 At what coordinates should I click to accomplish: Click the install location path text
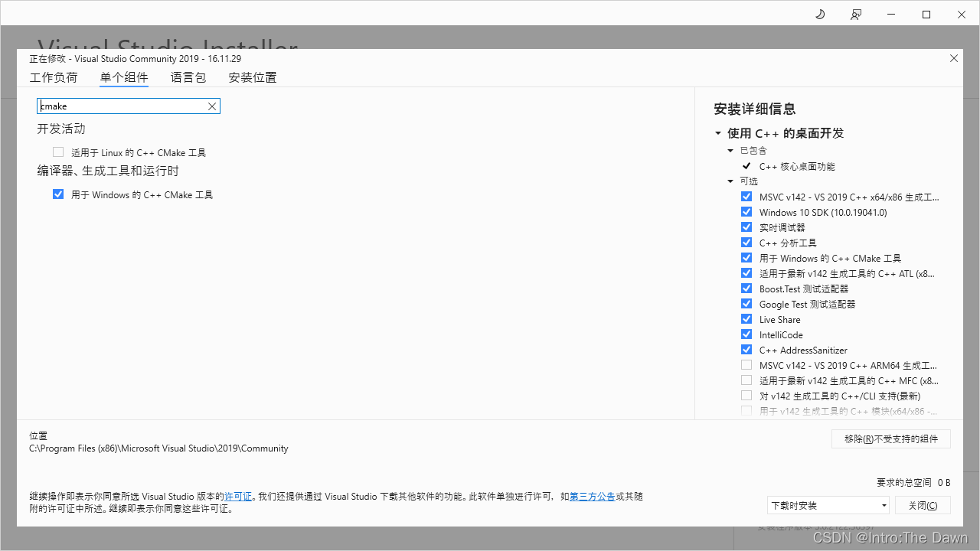pyautogui.click(x=158, y=448)
